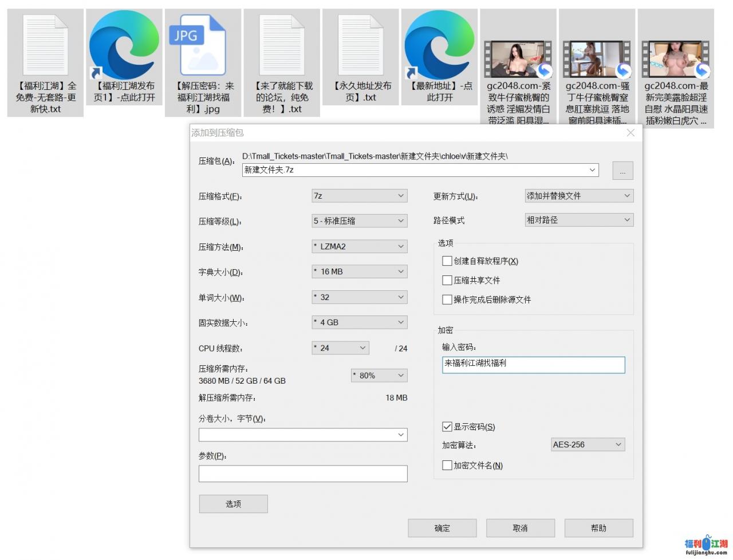The height and width of the screenshot is (560, 733).
Task: Uncheck the 显示密码 option
Action: (447, 427)
